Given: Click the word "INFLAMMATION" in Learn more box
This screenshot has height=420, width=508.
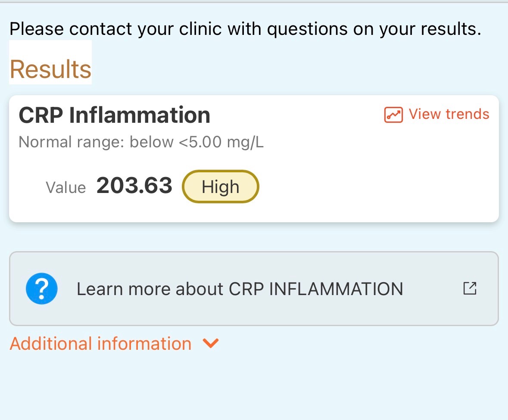Looking at the screenshot, I should pos(336,289).
